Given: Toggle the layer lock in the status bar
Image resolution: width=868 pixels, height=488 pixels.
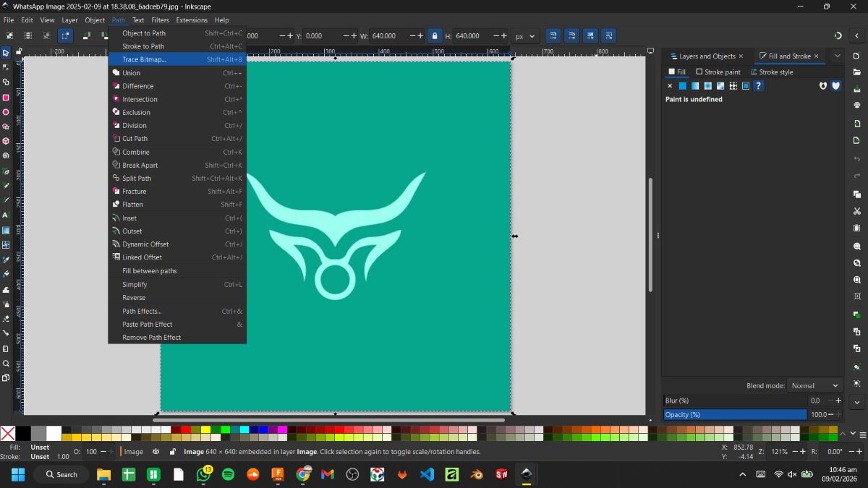Looking at the screenshot, I should pos(173,451).
